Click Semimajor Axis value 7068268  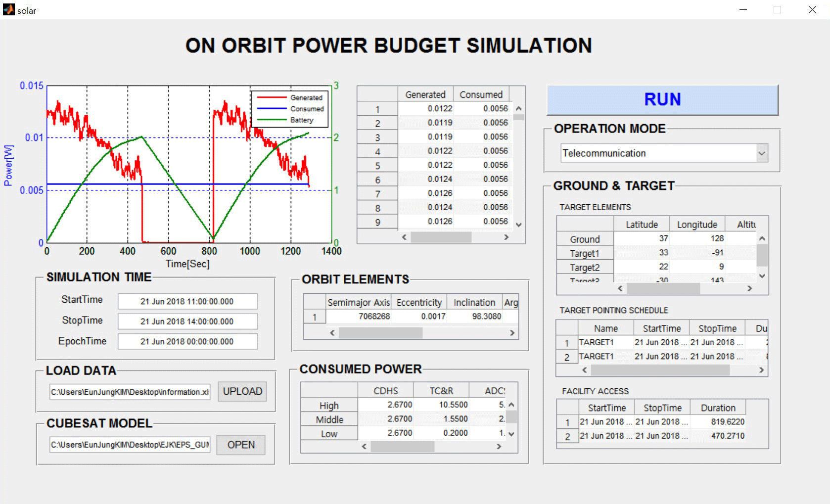[359, 317]
